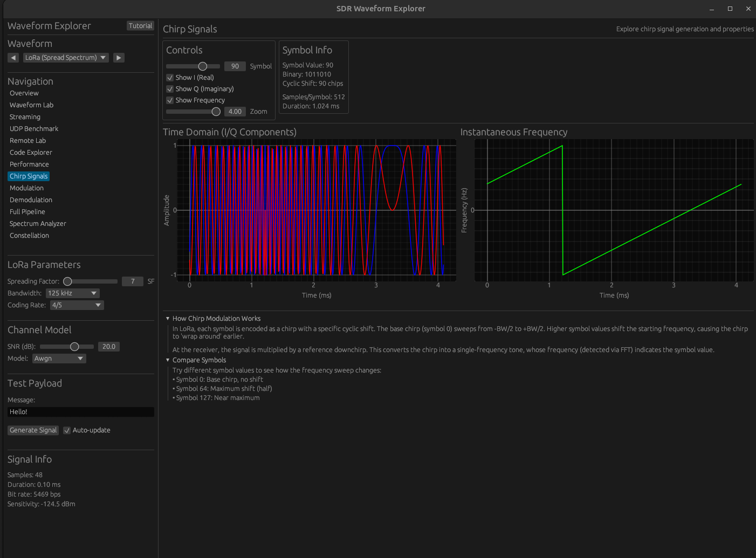This screenshot has width=756, height=558.
Task: Collapse the How Chirp Modulation Works section
Action: (168, 319)
